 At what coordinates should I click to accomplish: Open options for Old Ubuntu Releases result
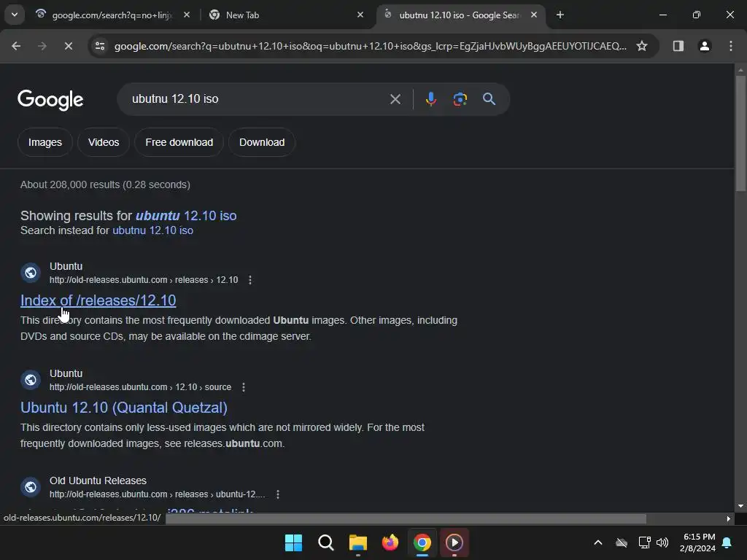tap(278, 494)
